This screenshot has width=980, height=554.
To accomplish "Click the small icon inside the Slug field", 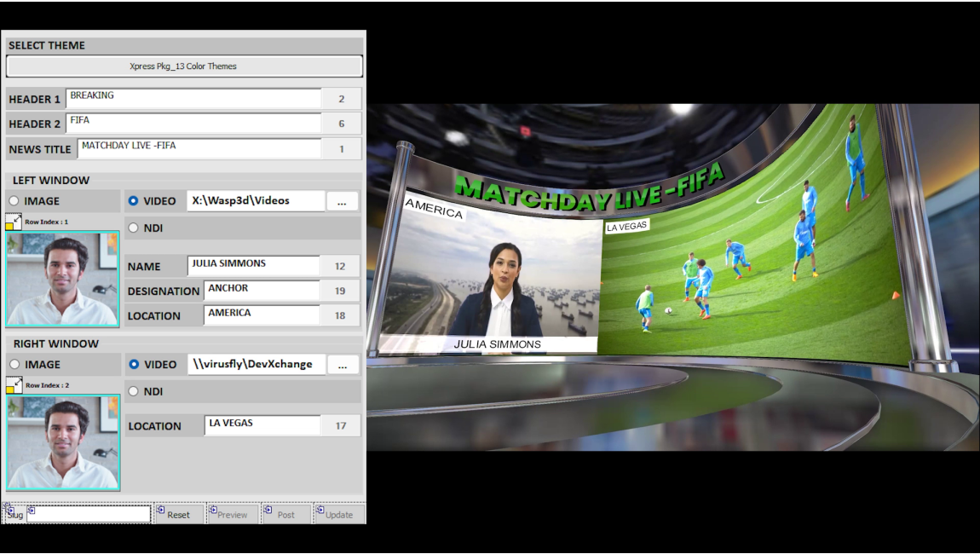I will [x=32, y=511].
